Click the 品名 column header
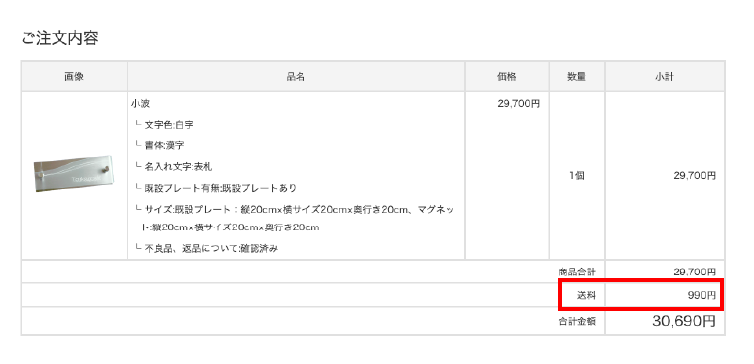Screen dimensions: 754x364 coord(296,76)
